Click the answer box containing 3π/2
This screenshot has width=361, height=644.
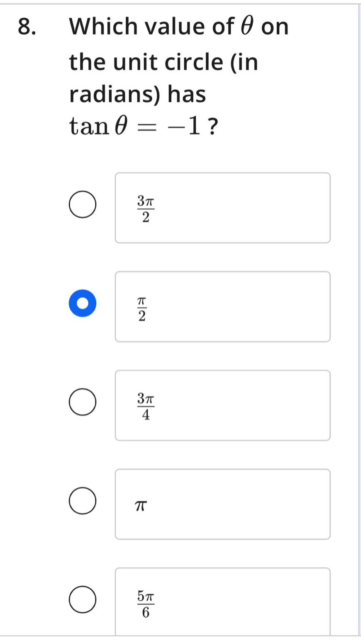tap(223, 208)
